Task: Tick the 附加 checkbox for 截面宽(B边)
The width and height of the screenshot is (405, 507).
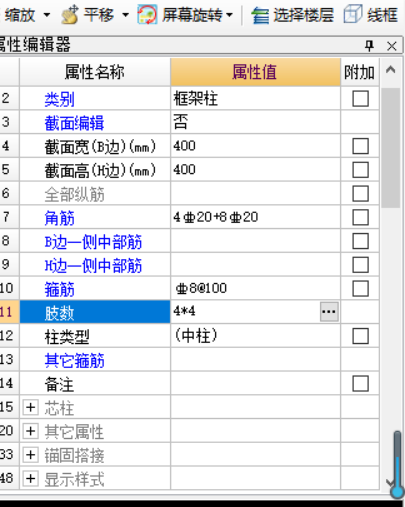Action: click(x=360, y=146)
